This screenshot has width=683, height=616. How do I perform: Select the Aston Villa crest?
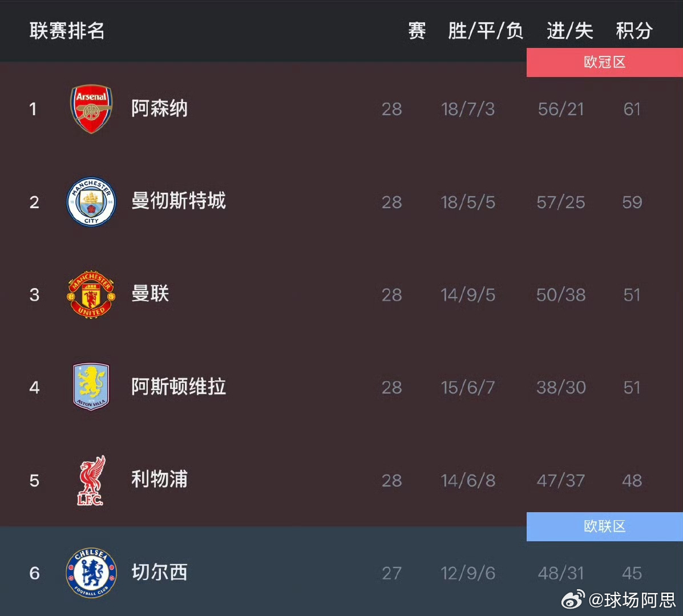(x=91, y=387)
